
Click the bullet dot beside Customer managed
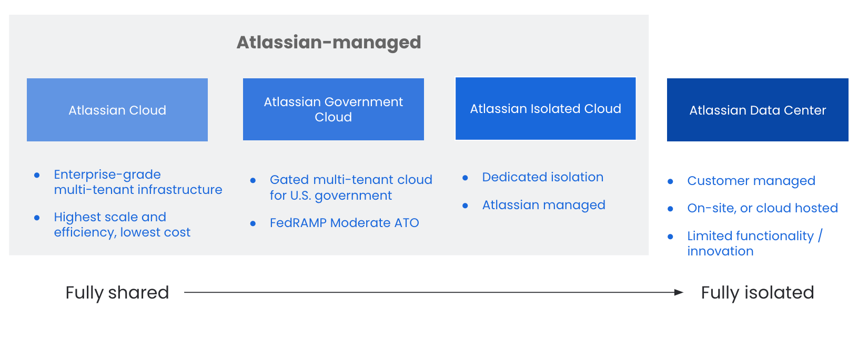click(670, 181)
